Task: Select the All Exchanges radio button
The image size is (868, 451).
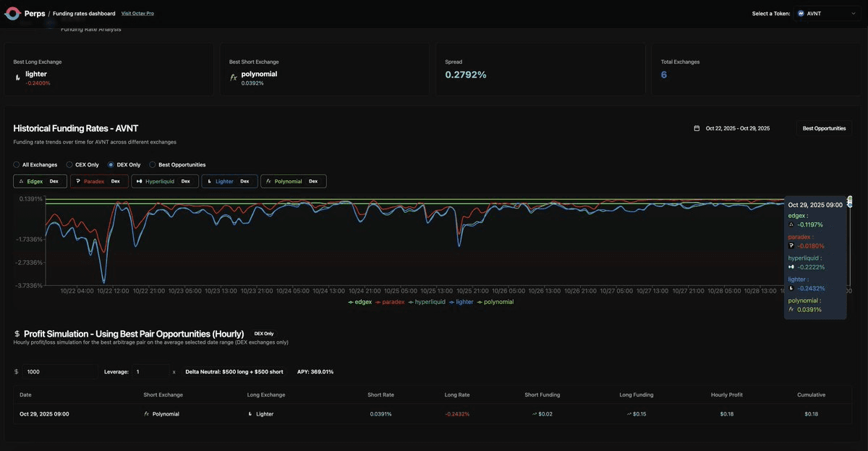Action: pos(15,164)
